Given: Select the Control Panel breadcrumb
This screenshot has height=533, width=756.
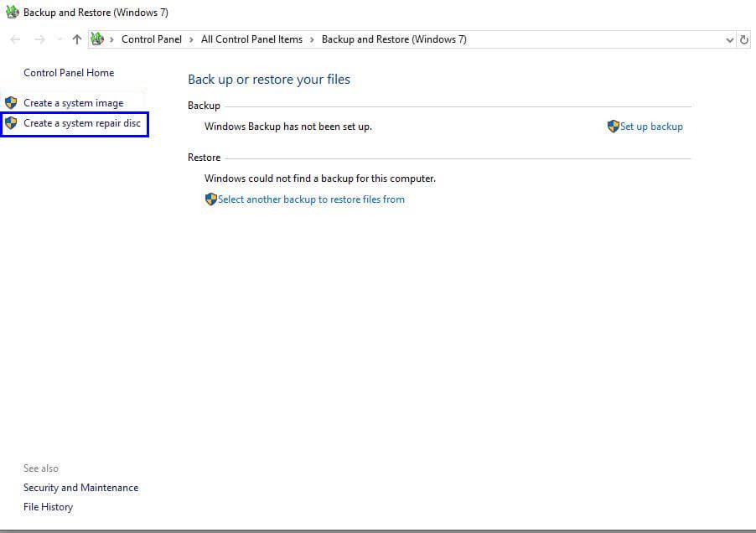Looking at the screenshot, I should point(152,39).
